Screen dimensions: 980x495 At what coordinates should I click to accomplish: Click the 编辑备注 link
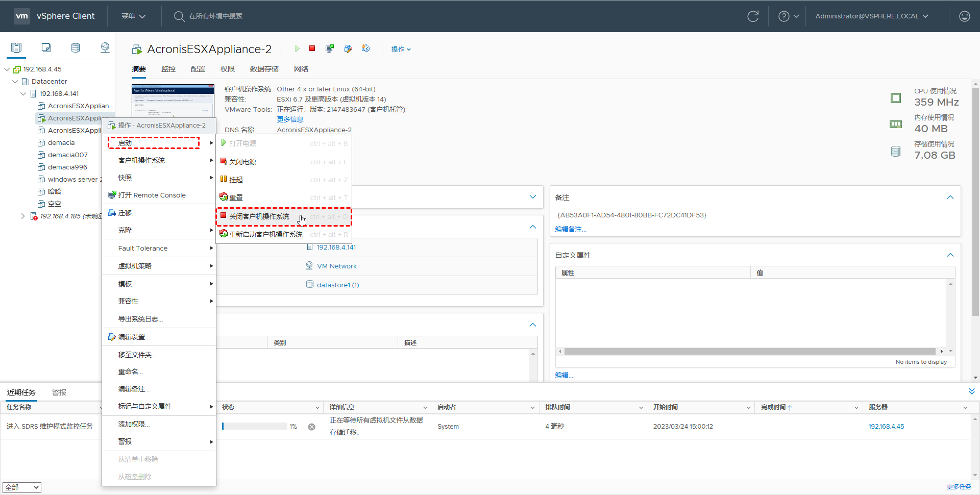(x=570, y=229)
